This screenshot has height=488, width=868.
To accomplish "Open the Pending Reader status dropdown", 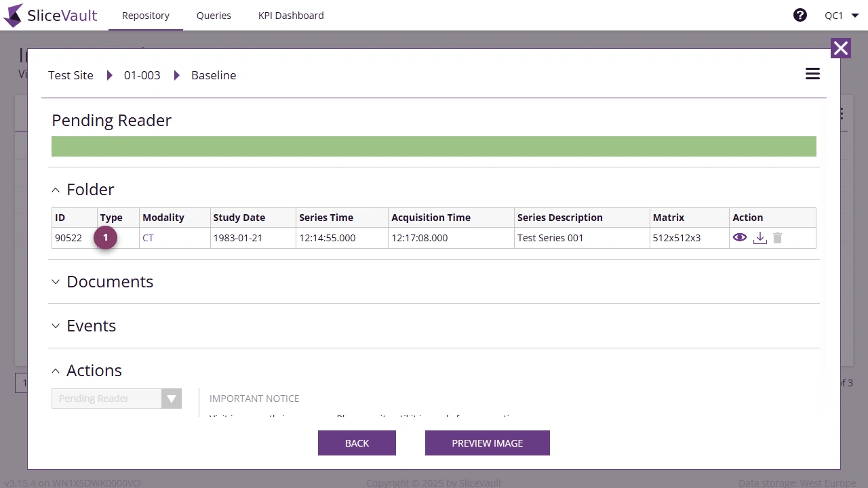I will 171,399.
